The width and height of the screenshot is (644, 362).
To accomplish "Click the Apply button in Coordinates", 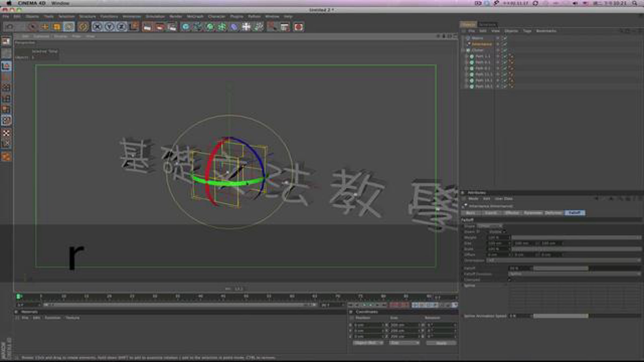I will tap(441, 343).
